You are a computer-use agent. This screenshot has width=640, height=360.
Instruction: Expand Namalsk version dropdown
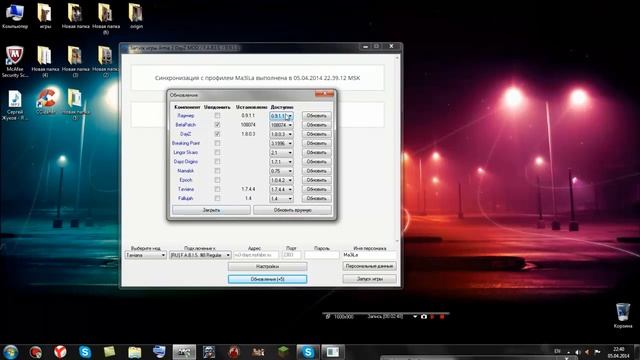pyautogui.click(x=281, y=171)
